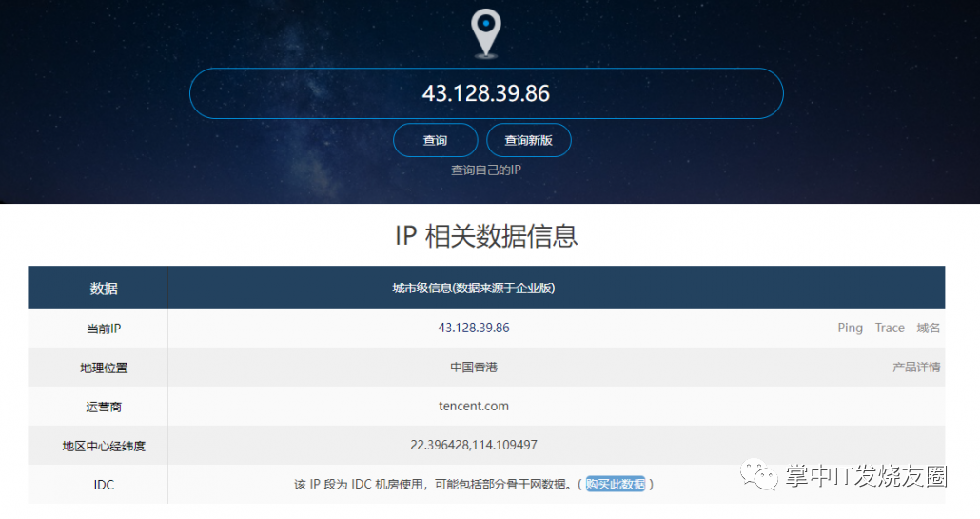The width and height of the screenshot is (980, 519).
Task: Click the highlighted 购买此数据 link
Action: [616, 484]
